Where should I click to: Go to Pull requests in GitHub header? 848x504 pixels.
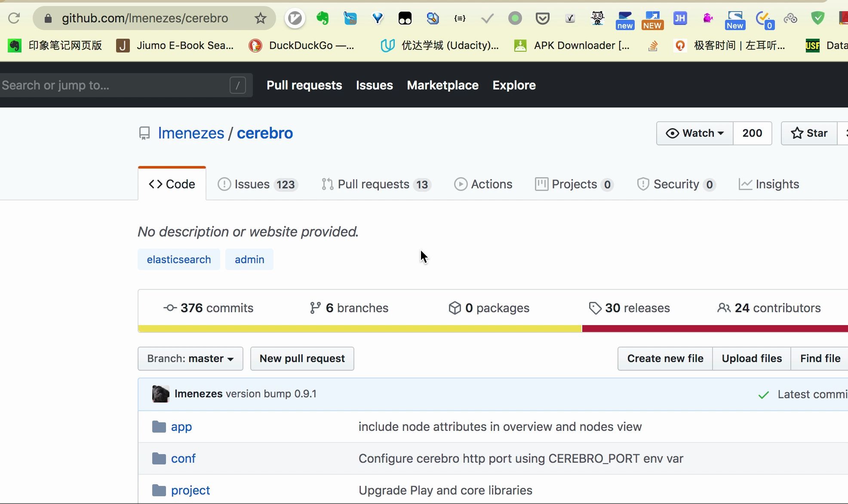coord(304,85)
